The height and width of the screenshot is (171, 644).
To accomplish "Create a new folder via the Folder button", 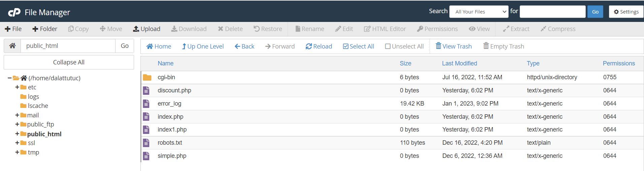I will point(45,29).
